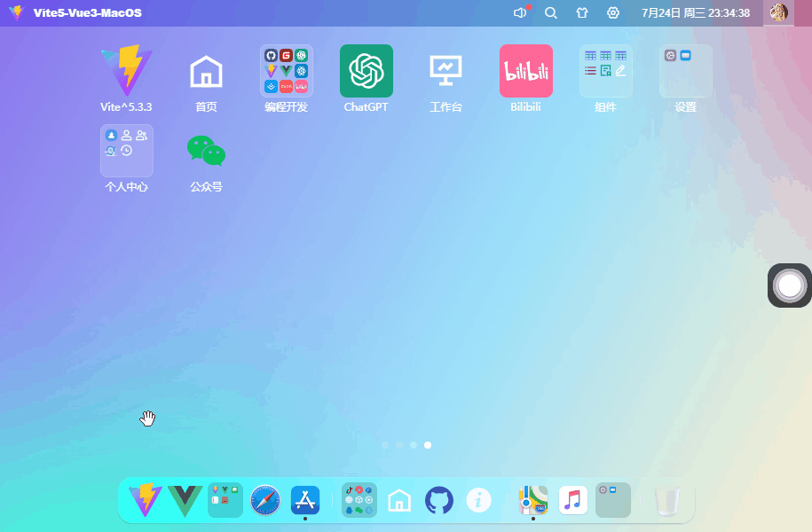Launch Maps from the dock
The height and width of the screenshot is (532, 812).
click(x=533, y=500)
